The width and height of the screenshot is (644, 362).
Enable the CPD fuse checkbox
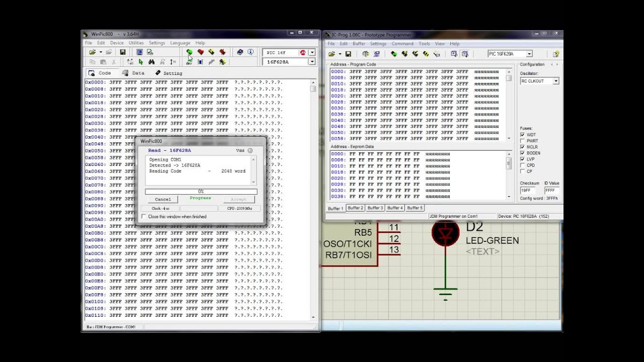tap(523, 165)
